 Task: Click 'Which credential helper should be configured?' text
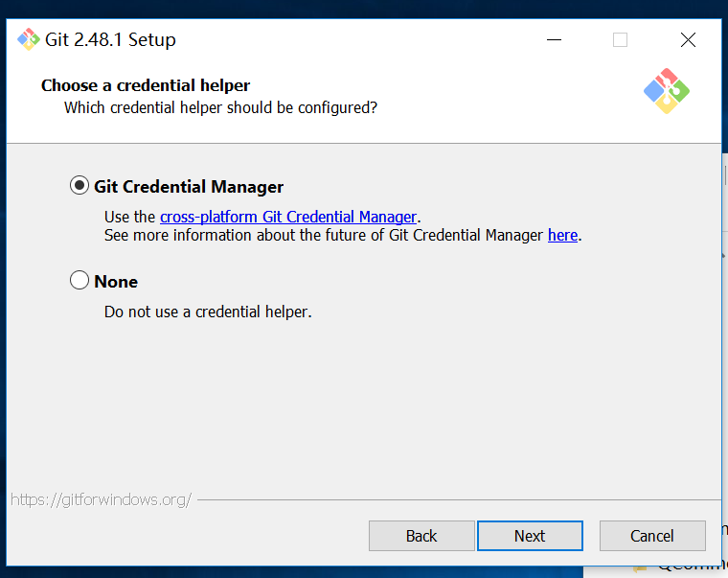click(220, 107)
